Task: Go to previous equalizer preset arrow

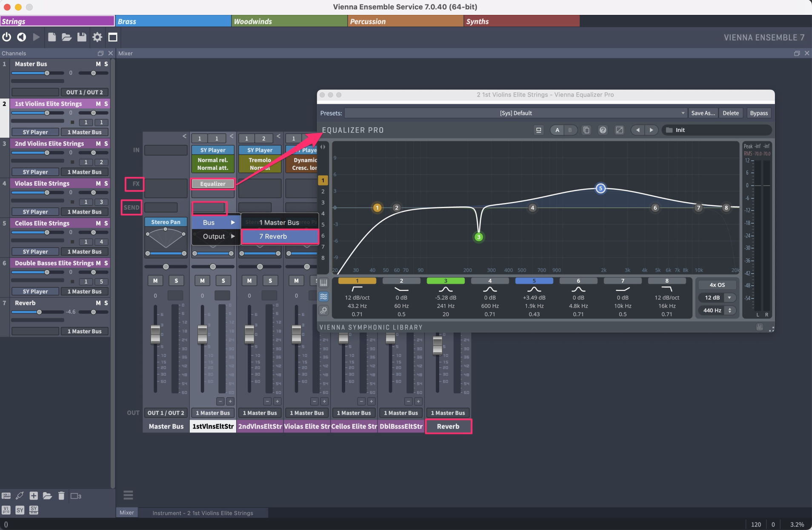Action: pyautogui.click(x=638, y=130)
